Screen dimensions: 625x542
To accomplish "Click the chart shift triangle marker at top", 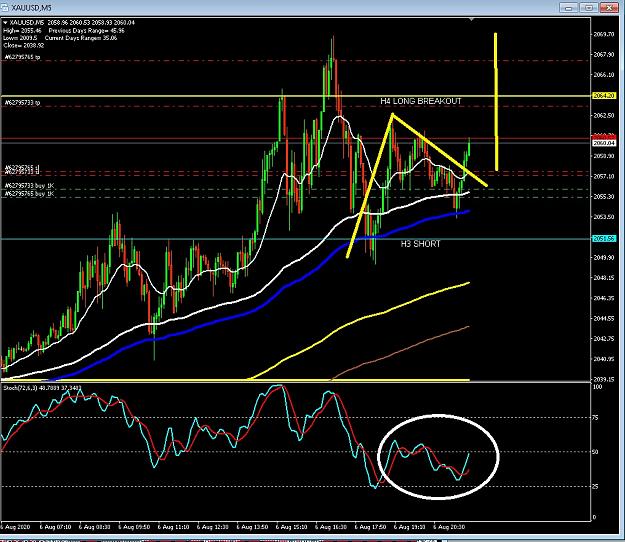I will [x=472, y=19].
